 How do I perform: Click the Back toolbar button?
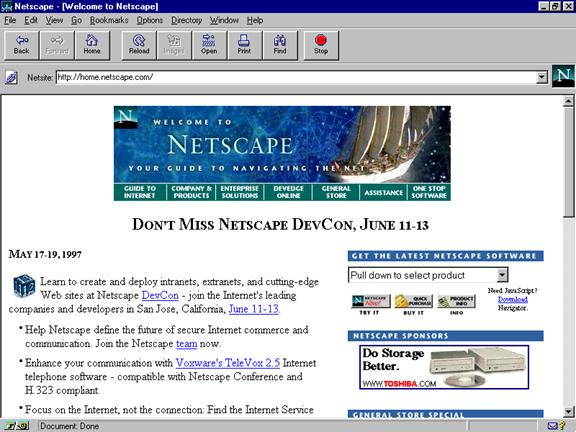click(x=21, y=45)
